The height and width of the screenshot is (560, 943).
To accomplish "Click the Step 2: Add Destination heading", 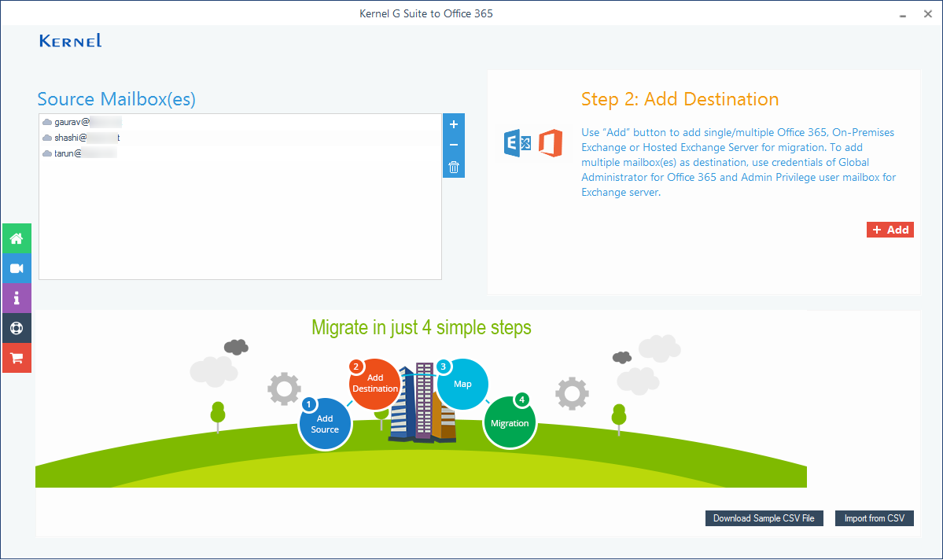I will [x=680, y=99].
